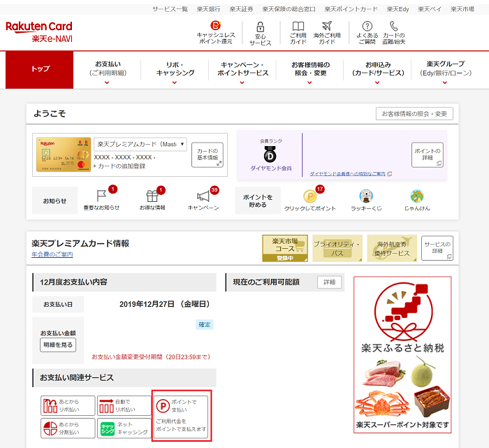Select あとからリボ払い service
This screenshot has width=489, height=448.
pos(68,405)
